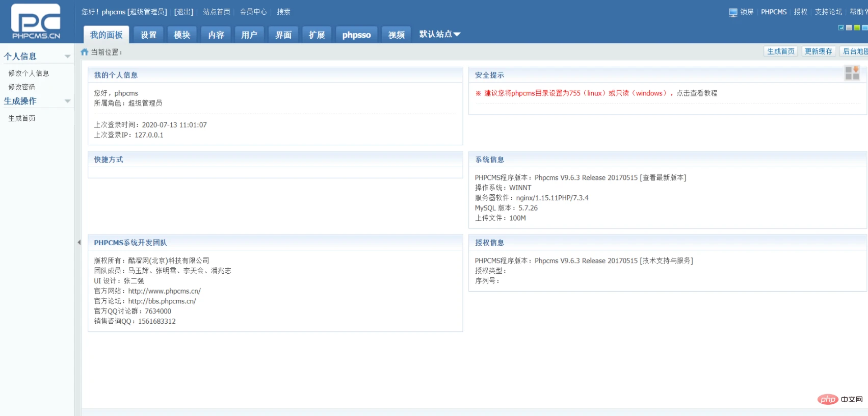
Task: Open the 我的面板 tab
Action: pos(106,35)
